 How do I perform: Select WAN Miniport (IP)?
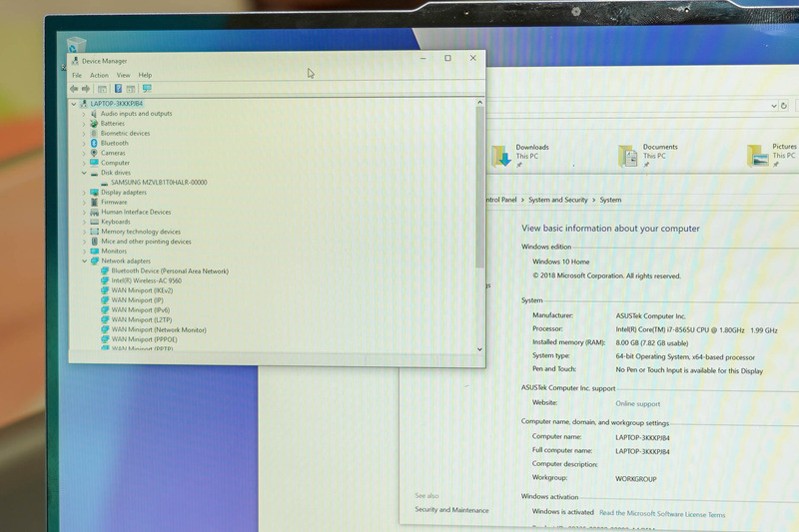point(137,300)
